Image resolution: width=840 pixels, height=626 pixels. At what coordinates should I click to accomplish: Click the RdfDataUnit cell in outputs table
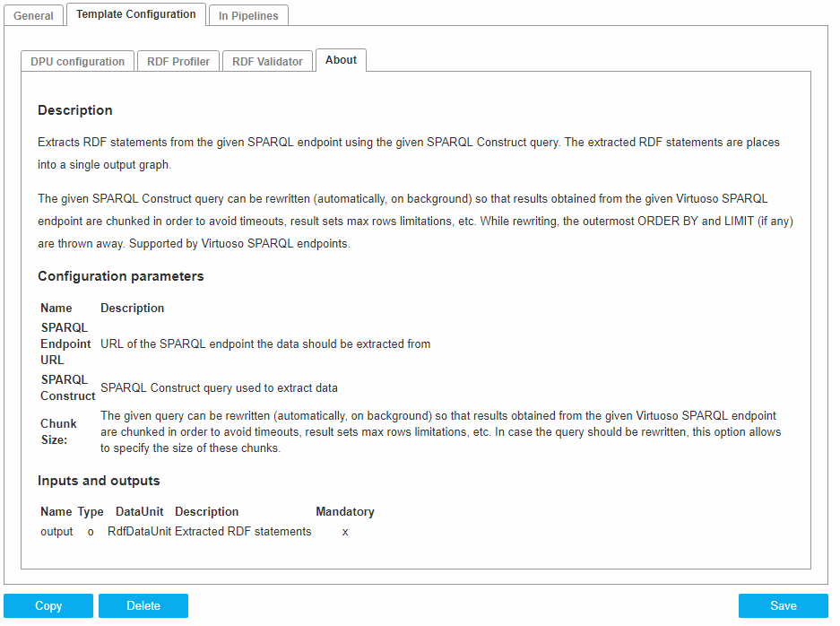tap(139, 532)
